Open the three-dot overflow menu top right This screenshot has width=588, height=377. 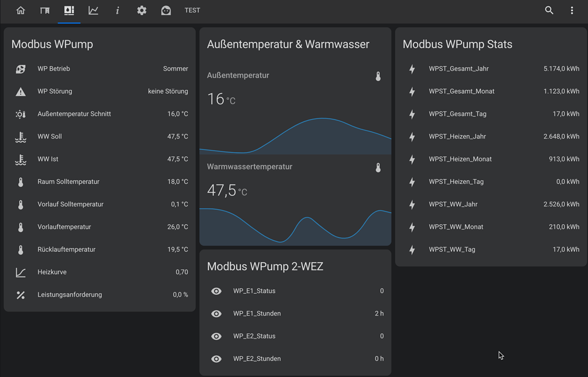pos(571,10)
